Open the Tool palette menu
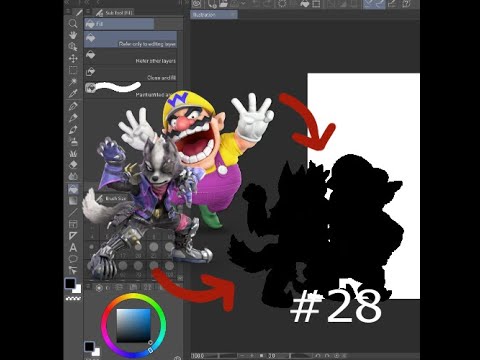The width and height of the screenshot is (480, 360). tap(68, 11)
